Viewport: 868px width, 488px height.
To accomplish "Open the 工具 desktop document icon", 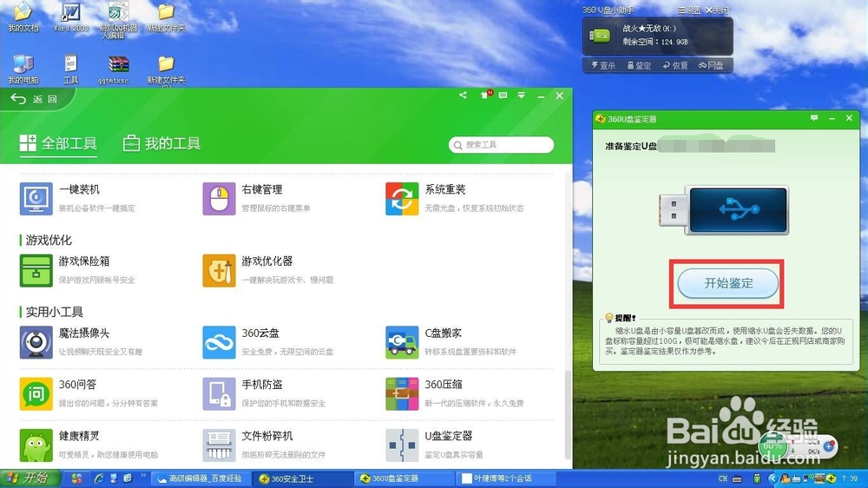I will tap(71, 69).
